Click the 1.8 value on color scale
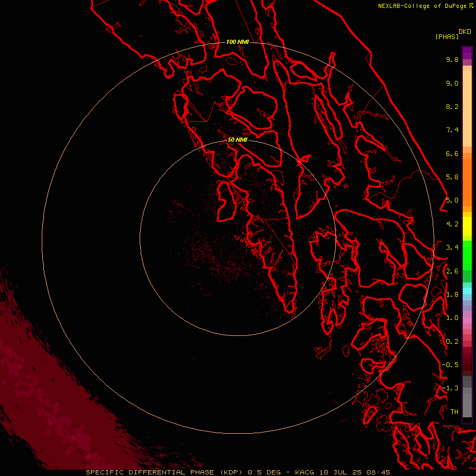 tap(452, 295)
